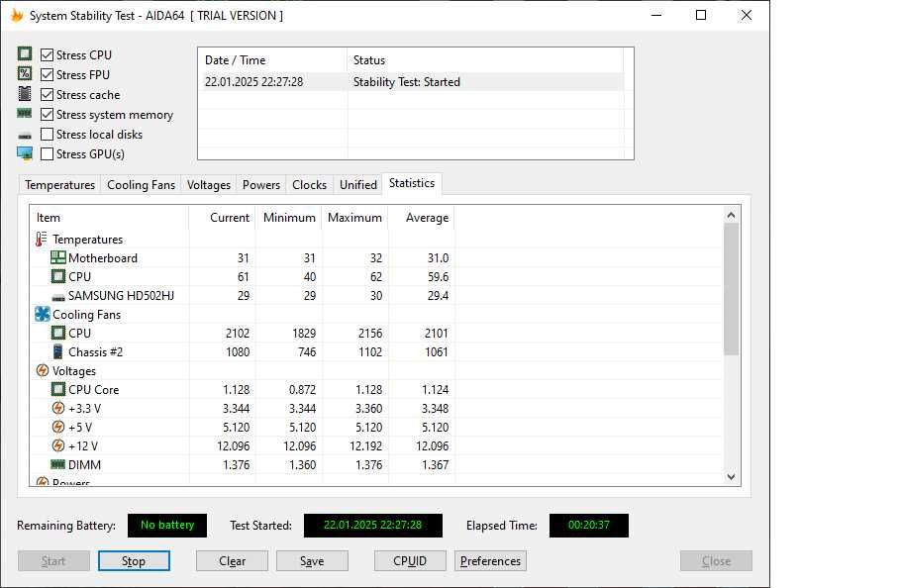Screen dimensions: 901x588
Task: Click the Test Started 22.01.2025 22:27:28 display
Action: pos(373,525)
